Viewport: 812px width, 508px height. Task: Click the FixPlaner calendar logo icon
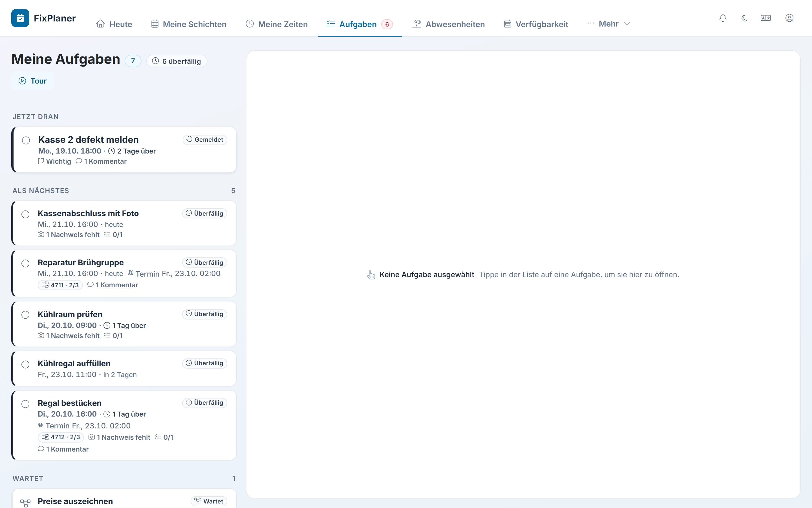point(20,18)
